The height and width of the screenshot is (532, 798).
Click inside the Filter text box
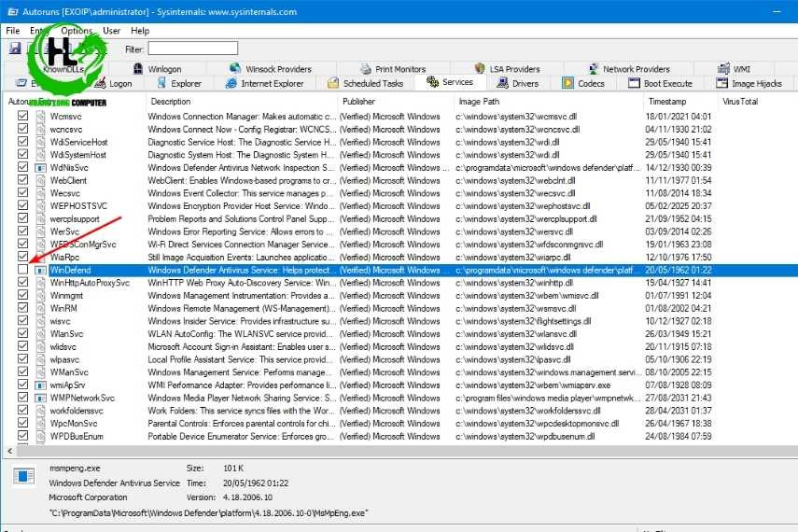(192, 49)
